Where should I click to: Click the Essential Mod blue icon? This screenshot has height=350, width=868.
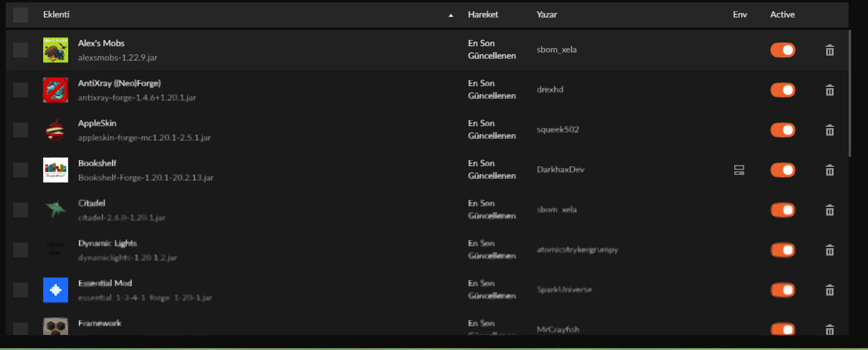(56, 290)
